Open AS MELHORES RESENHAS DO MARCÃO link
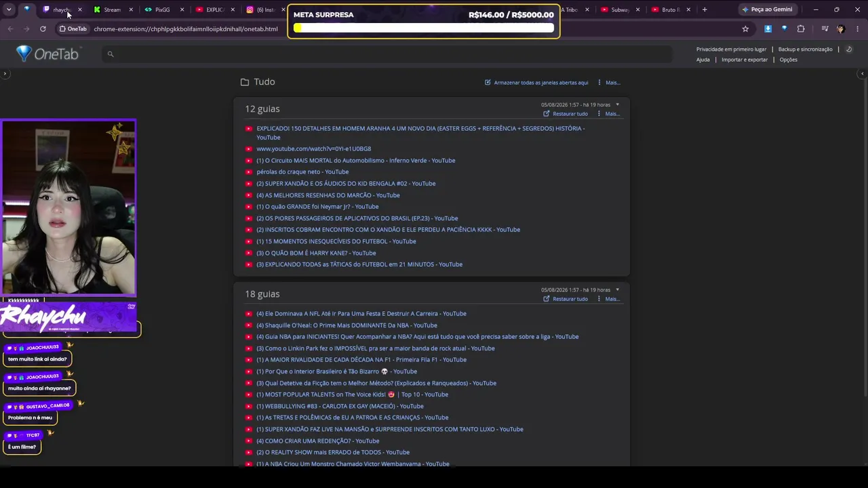Viewport: 868px width, 488px height. click(328, 195)
